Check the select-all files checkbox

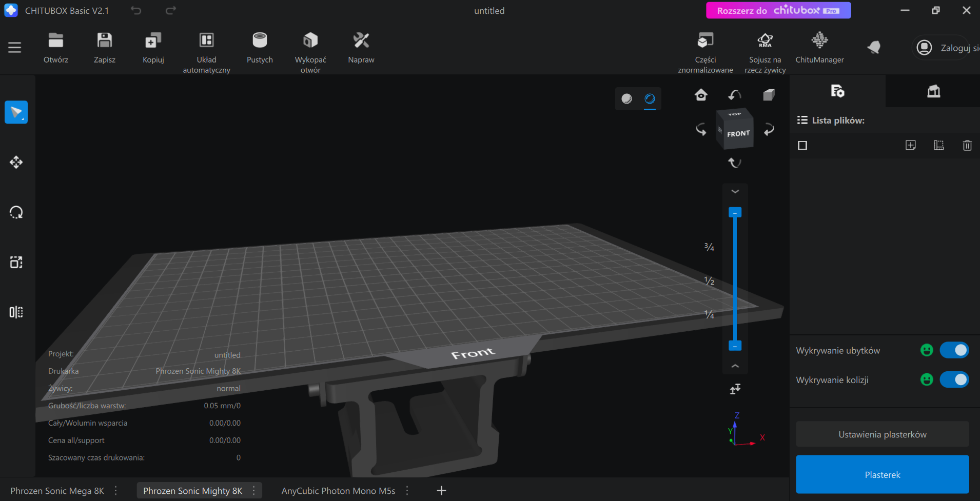click(x=802, y=146)
